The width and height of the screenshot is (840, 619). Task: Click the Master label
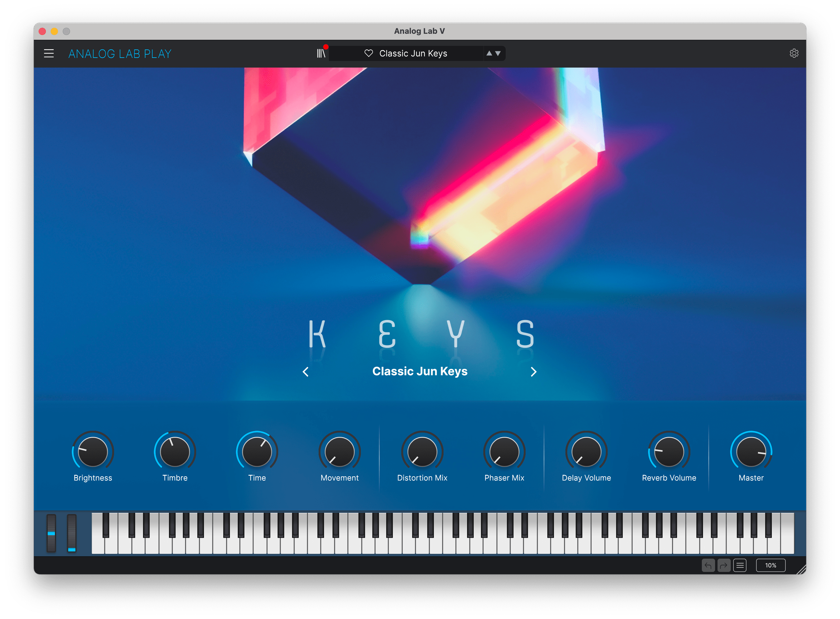[751, 478]
